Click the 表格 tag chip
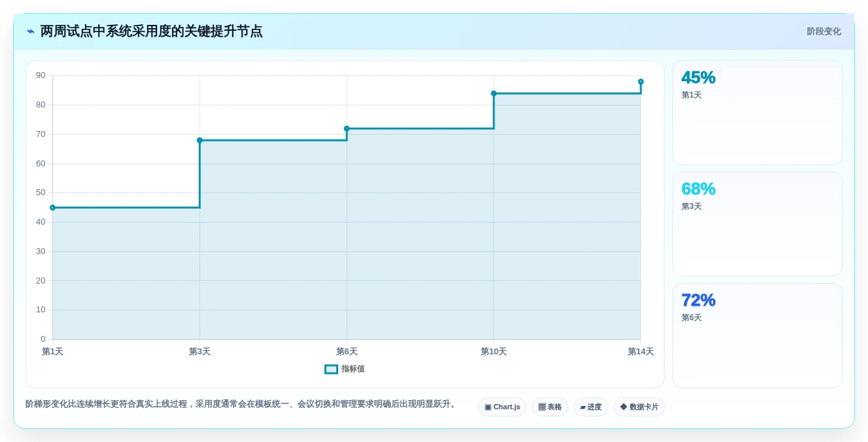The image size is (868, 442). [x=550, y=407]
